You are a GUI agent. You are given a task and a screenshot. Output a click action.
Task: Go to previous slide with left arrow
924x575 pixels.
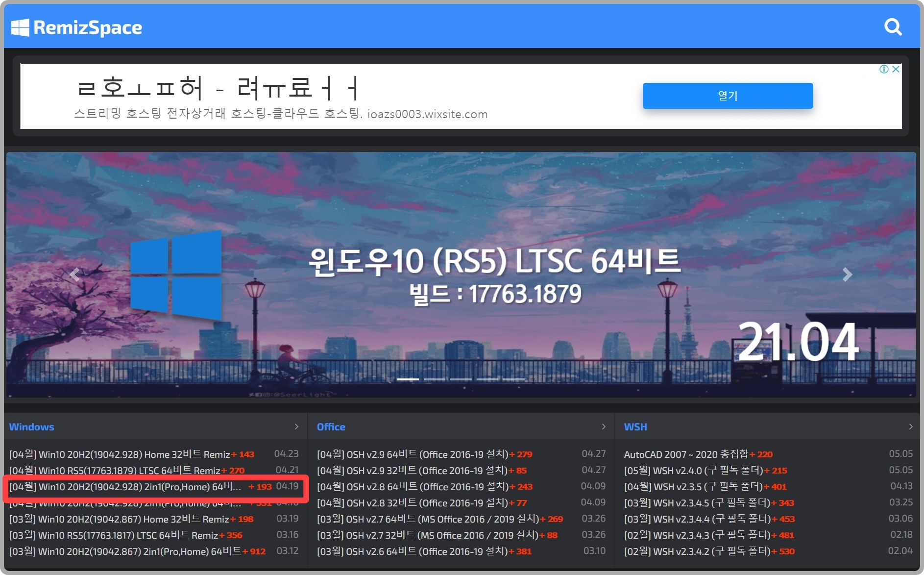tap(74, 275)
